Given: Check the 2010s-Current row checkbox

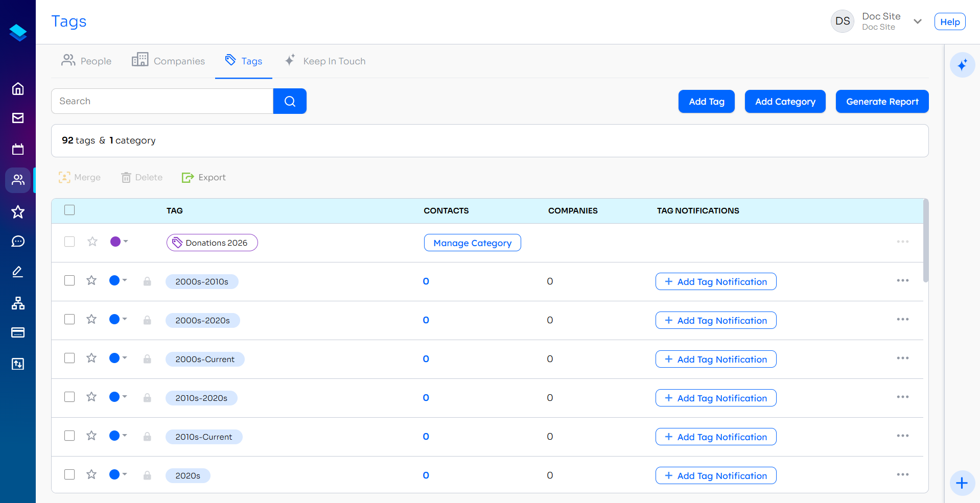Looking at the screenshot, I should click(69, 436).
